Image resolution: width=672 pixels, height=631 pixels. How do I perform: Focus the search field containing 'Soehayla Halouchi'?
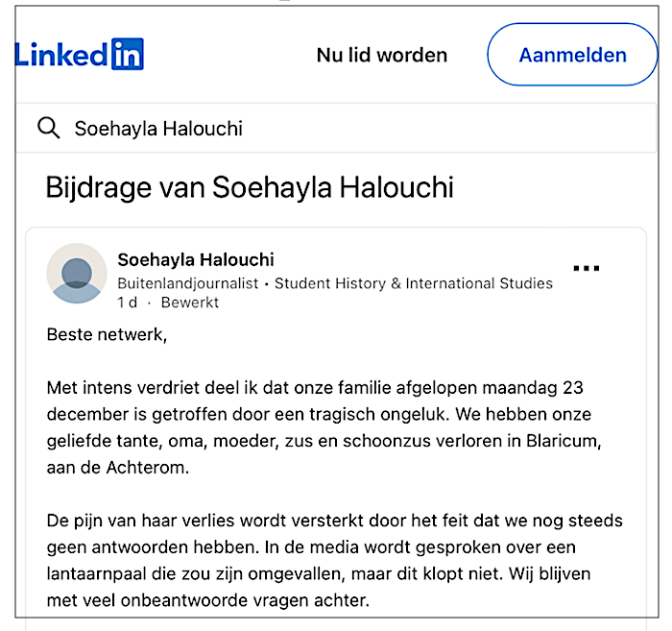(x=336, y=129)
